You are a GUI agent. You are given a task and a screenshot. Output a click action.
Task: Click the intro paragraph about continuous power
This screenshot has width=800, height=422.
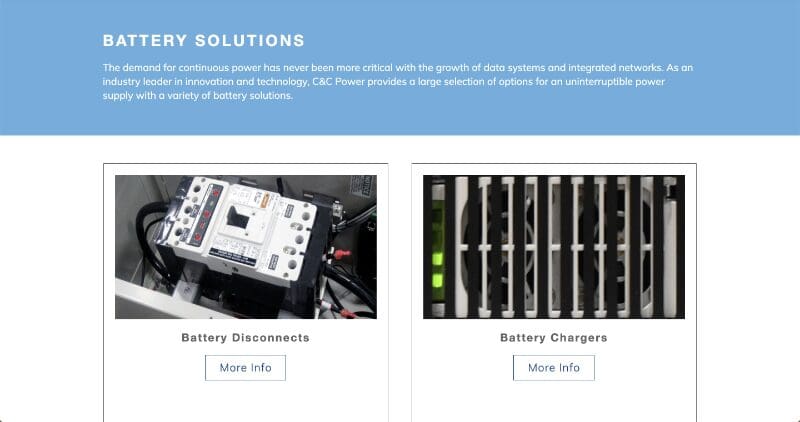pos(398,82)
